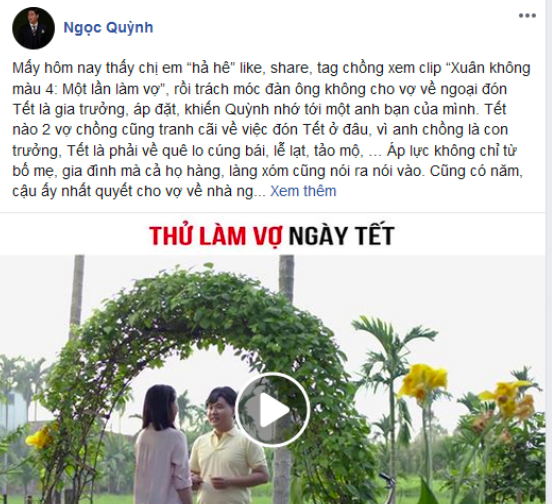Viewport: 552px width, 504px height.
Task: Click the black NGÀY TẾT title text
Action: 341,235
